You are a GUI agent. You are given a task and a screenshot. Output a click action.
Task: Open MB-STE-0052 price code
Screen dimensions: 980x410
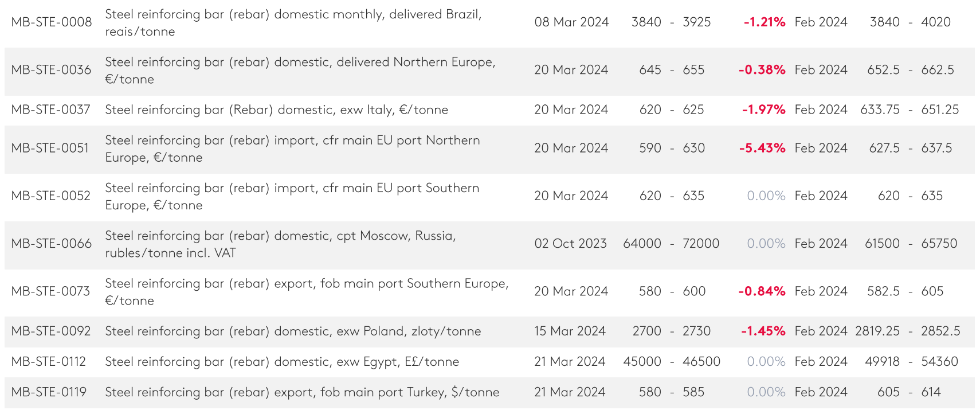point(51,196)
